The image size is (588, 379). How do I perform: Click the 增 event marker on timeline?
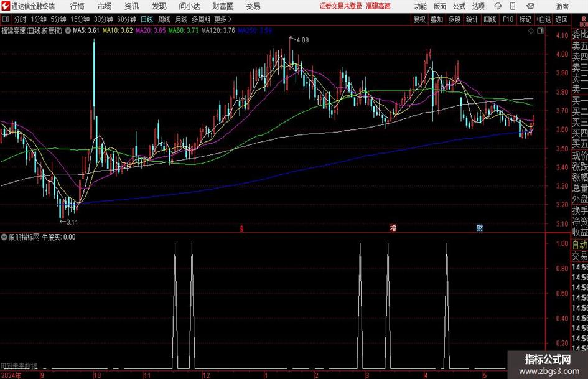click(393, 228)
